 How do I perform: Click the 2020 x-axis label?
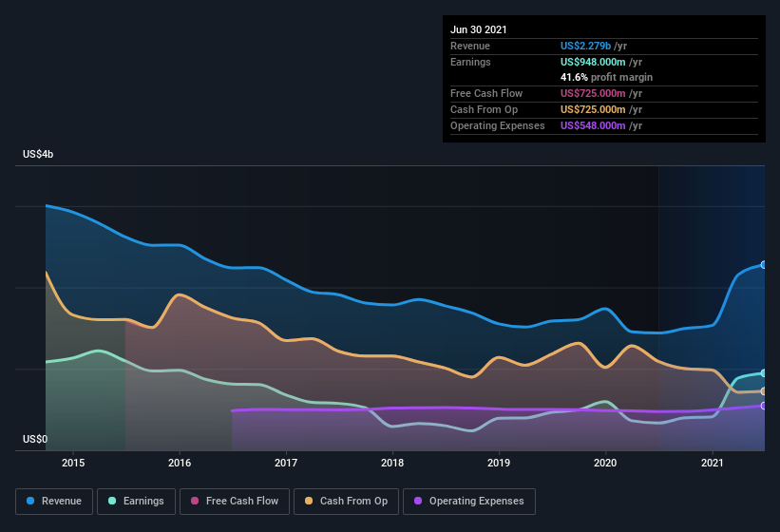(605, 463)
